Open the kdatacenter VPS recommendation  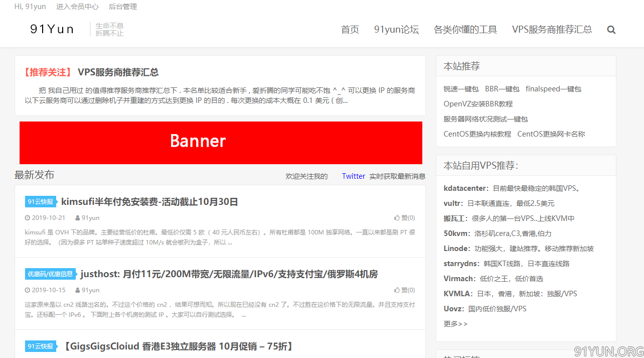pos(512,188)
